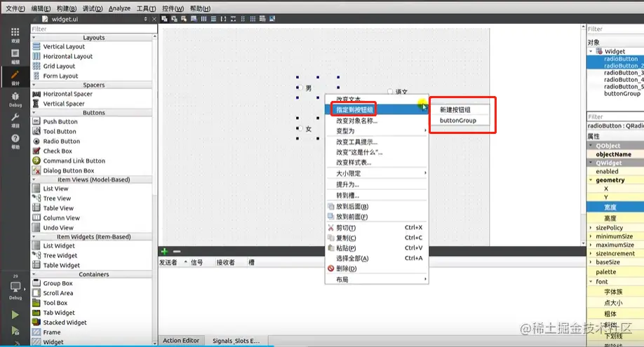Switch to the Signals_Slots Editor tab
The image size is (644, 347).
pos(236,341)
